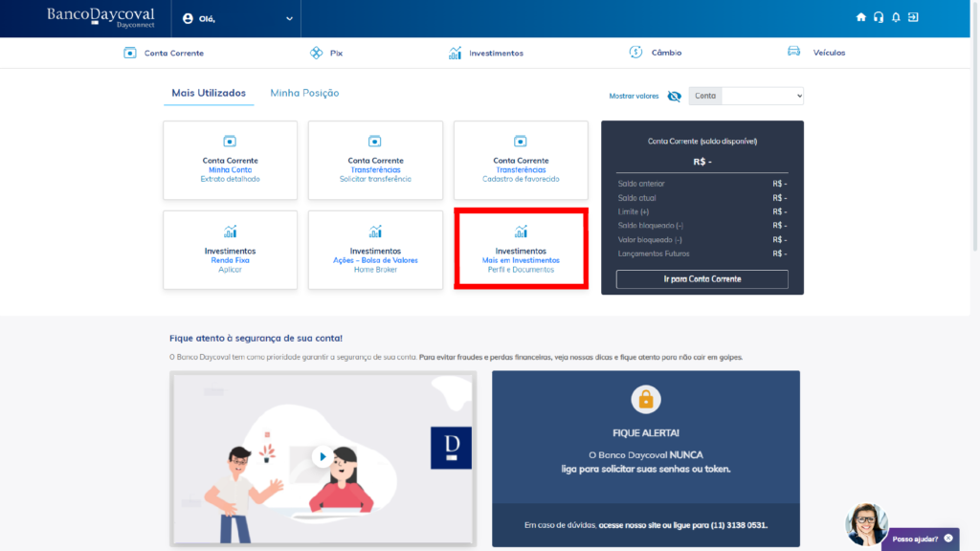Open the Veículos menu label

(x=829, y=53)
